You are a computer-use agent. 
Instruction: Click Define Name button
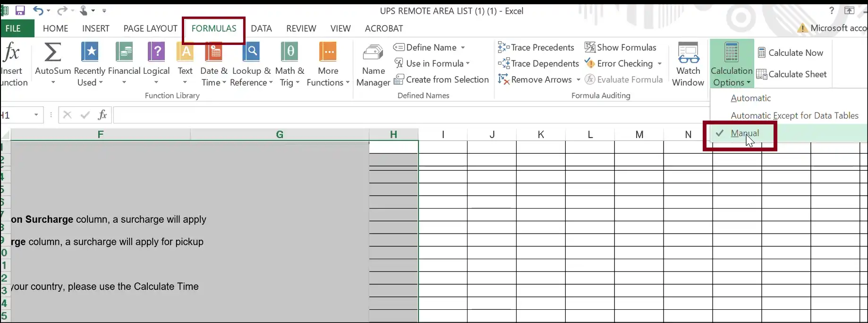click(x=425, y=47)
